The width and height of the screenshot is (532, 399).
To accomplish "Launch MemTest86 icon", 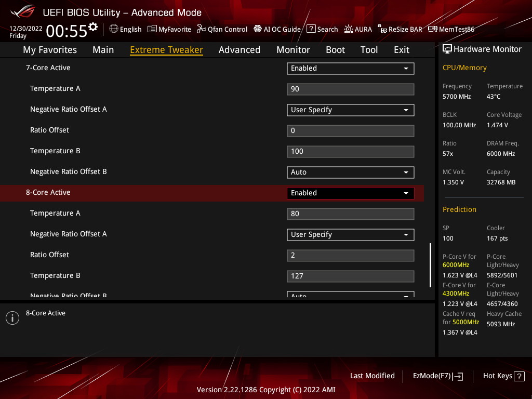I will click(433, 29).
